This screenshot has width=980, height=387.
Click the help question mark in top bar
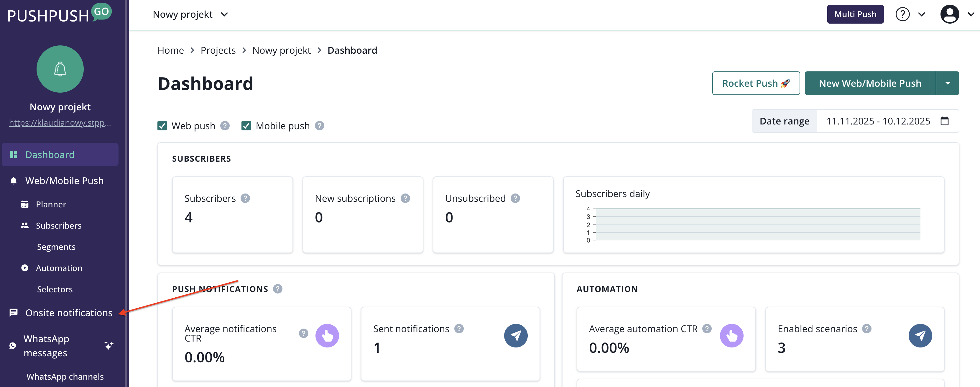point(902,14)
